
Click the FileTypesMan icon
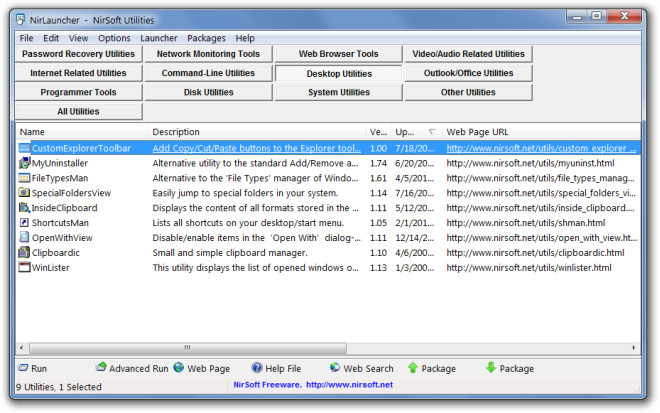click(24, 178)
